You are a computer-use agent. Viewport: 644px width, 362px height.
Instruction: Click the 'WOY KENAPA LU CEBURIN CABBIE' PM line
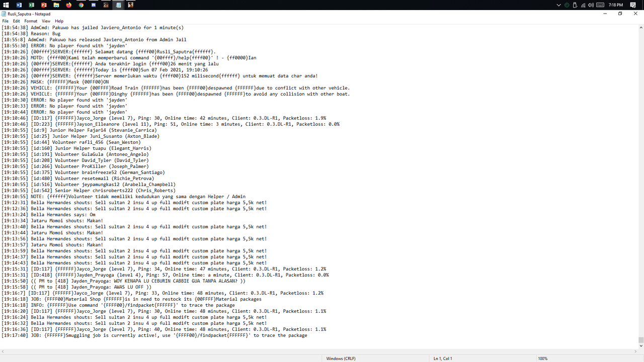123,281
